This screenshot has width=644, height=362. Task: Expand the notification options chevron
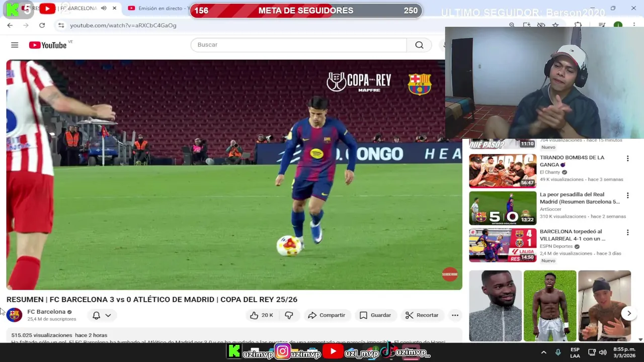click(108, 315)
